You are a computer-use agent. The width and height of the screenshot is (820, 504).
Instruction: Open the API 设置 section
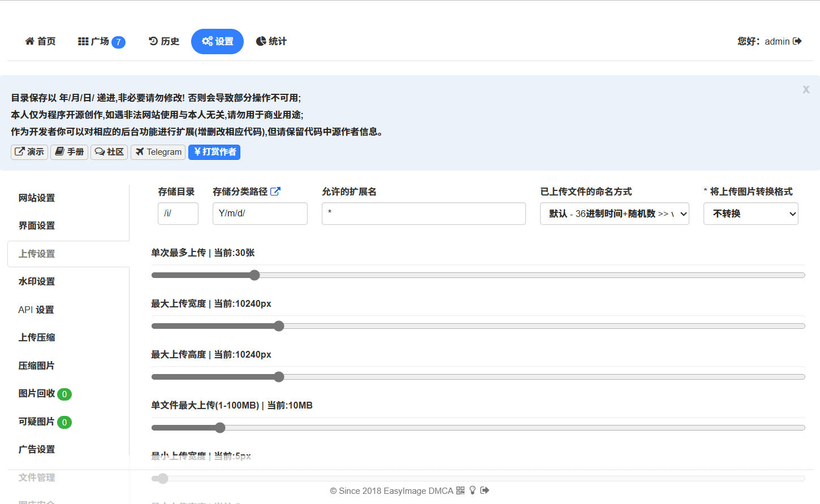36,310
